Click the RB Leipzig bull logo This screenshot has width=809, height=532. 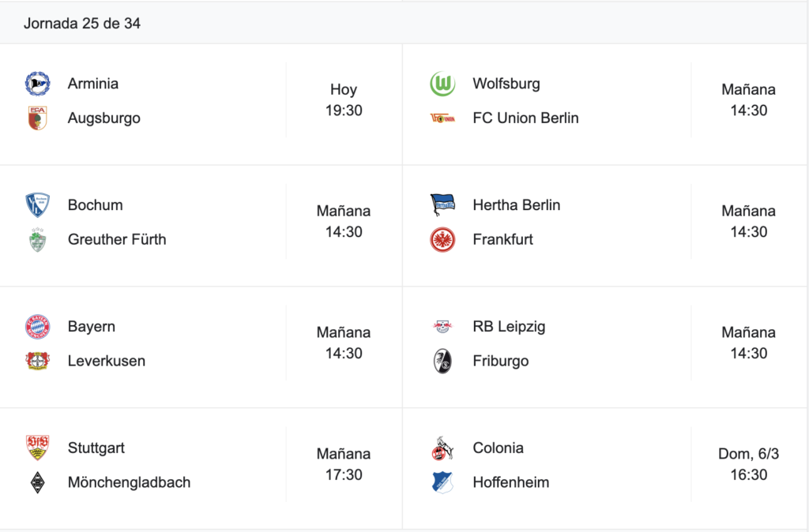442,326
